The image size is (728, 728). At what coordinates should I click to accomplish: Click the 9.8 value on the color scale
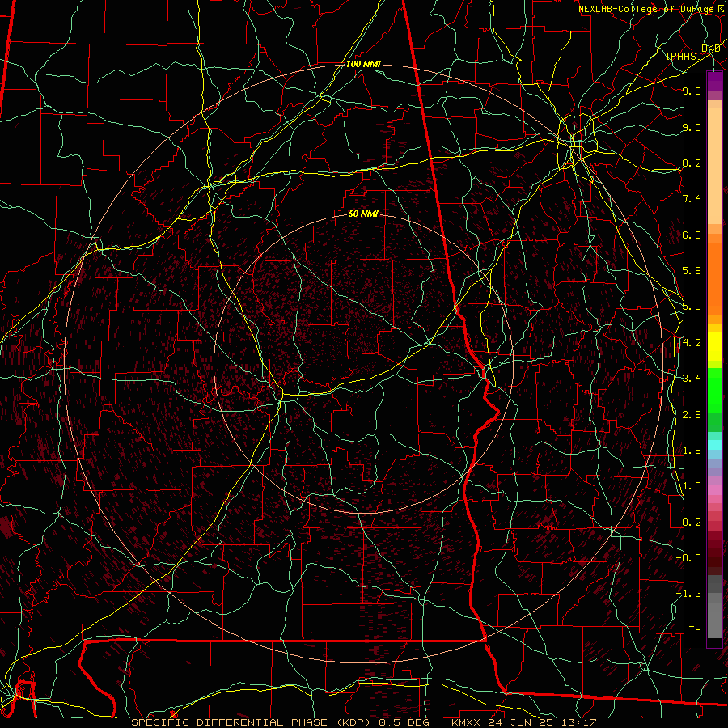click(692, 91)
